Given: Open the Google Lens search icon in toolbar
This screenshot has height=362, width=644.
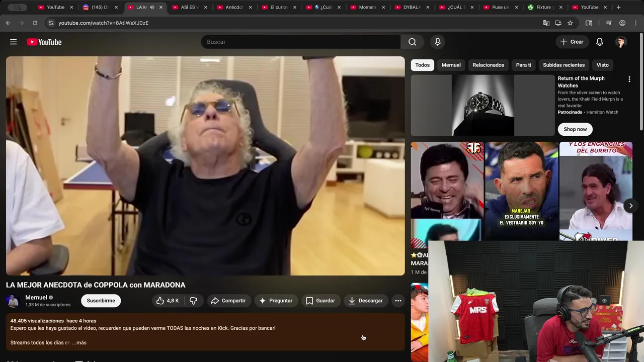Looking at the screenshot, I should [x=589, y=23].
